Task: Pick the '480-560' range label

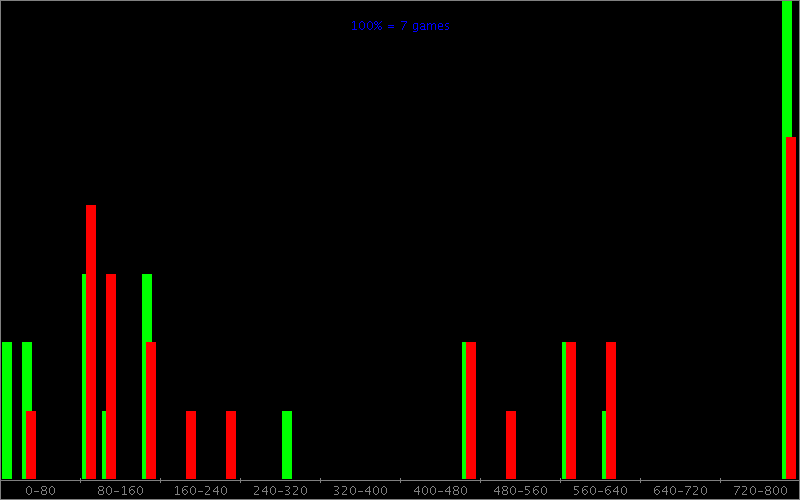Action: (x=520, y=491)
